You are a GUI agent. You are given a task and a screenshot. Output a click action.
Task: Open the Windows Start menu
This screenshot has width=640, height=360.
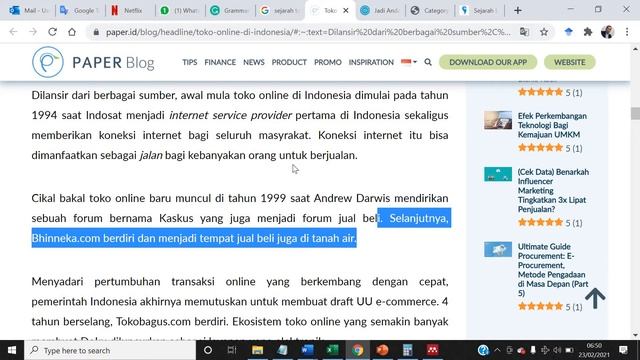tap(12, 350)
